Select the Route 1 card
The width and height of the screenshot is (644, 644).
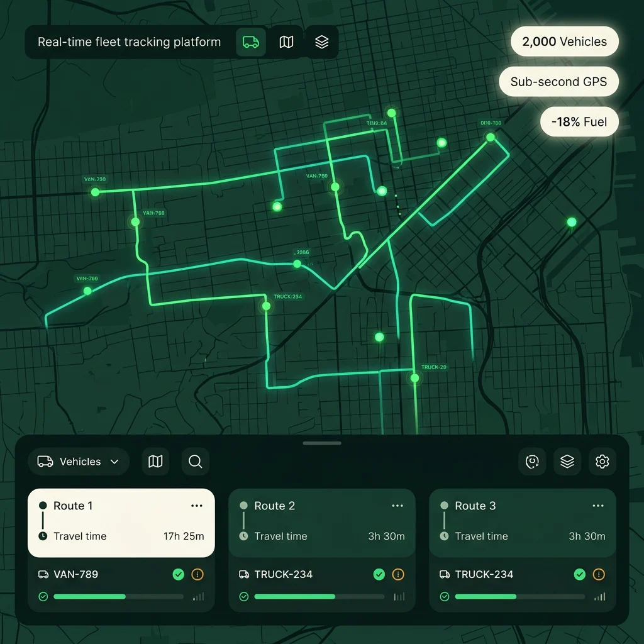[x=121, y=523]
